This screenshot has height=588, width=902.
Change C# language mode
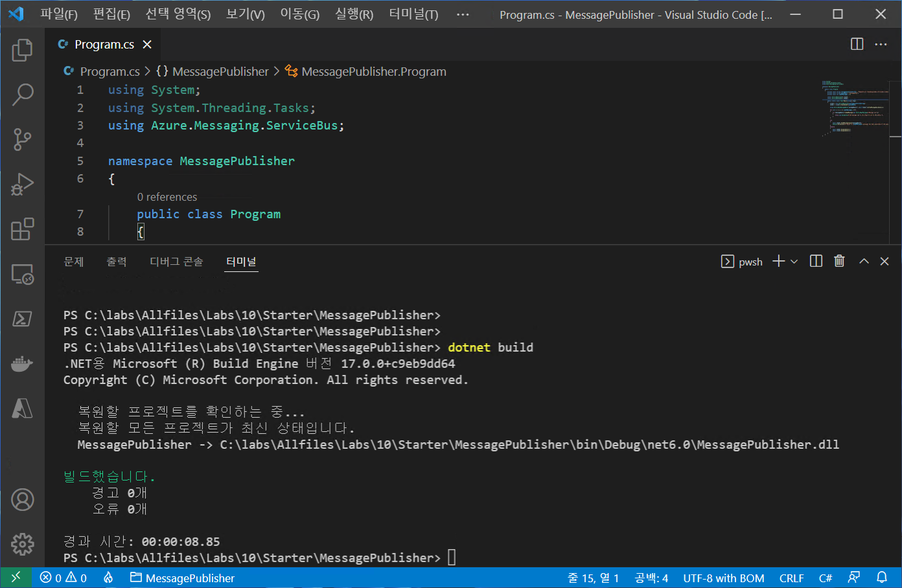point(826,578)
